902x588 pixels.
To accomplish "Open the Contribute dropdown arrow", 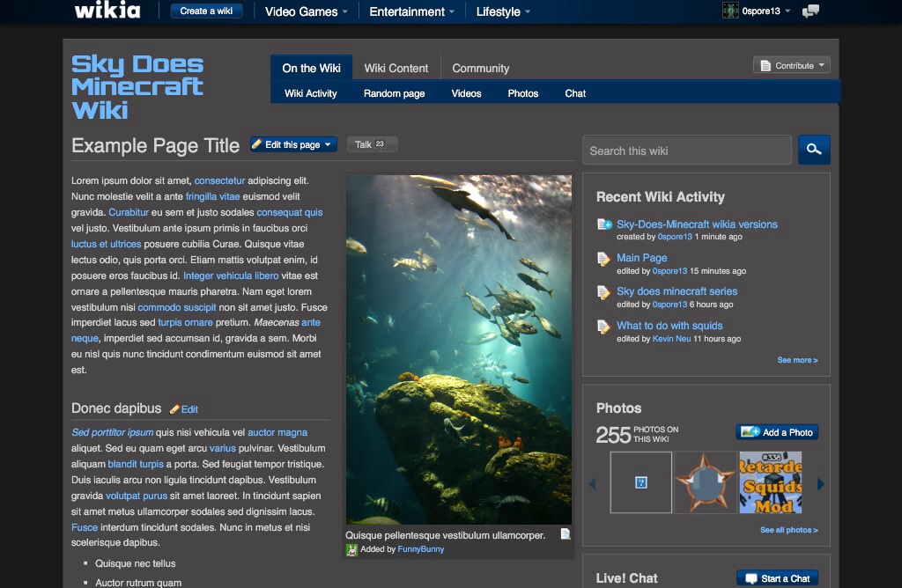I will pos(822,65).
